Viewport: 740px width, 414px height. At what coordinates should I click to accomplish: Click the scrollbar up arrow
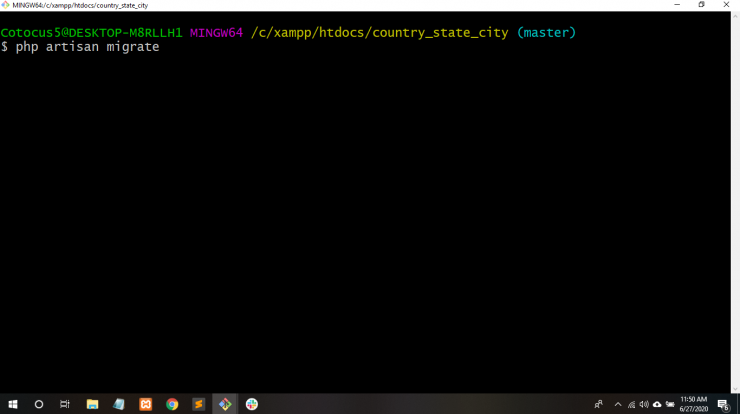point(735,16)
